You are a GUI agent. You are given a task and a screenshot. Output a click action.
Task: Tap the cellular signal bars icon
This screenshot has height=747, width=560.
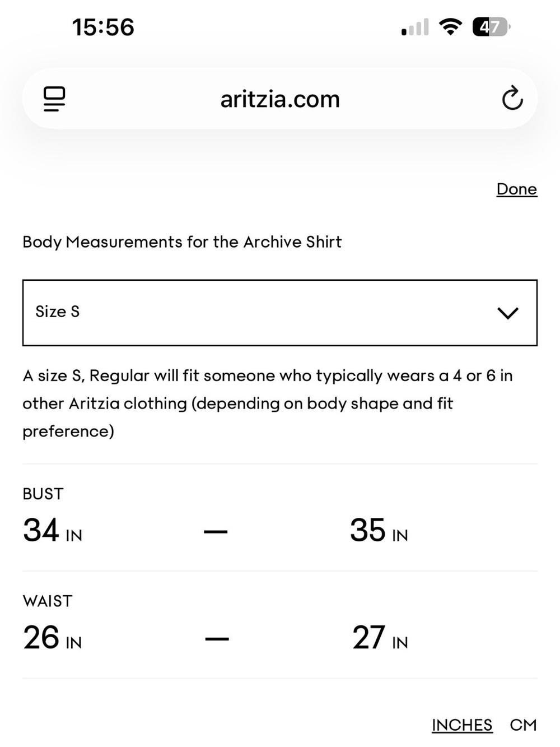pyautogui.click(x=415, y=27)
